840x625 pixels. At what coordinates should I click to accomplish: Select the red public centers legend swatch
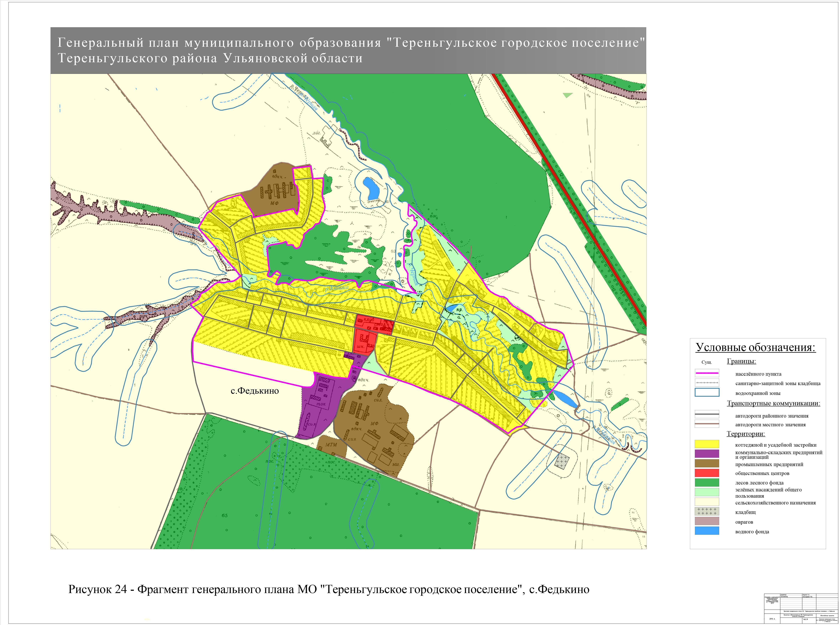coord(707,473)
